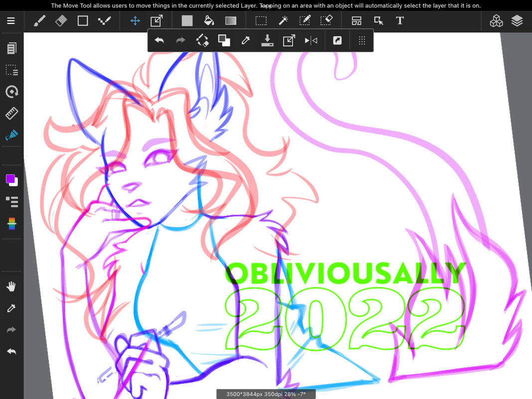Select the Divide/panel frame tool
The image size is (532, 399).
[x=356, y=20]
